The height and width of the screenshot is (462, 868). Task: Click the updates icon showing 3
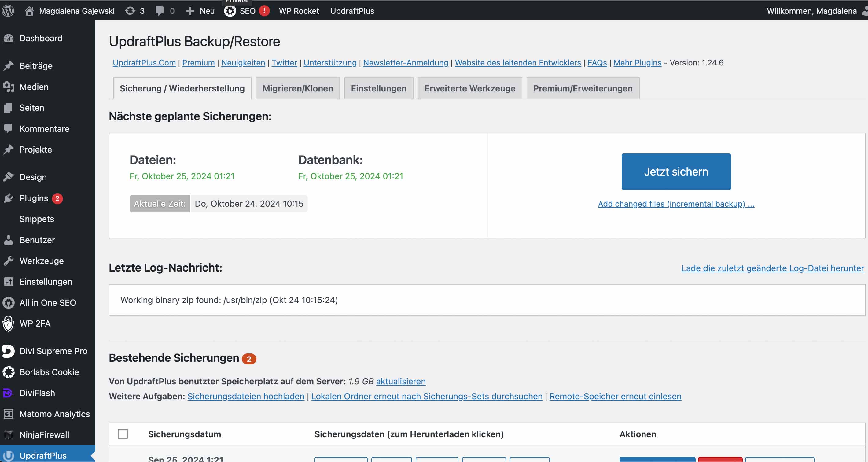coord(130,11)
